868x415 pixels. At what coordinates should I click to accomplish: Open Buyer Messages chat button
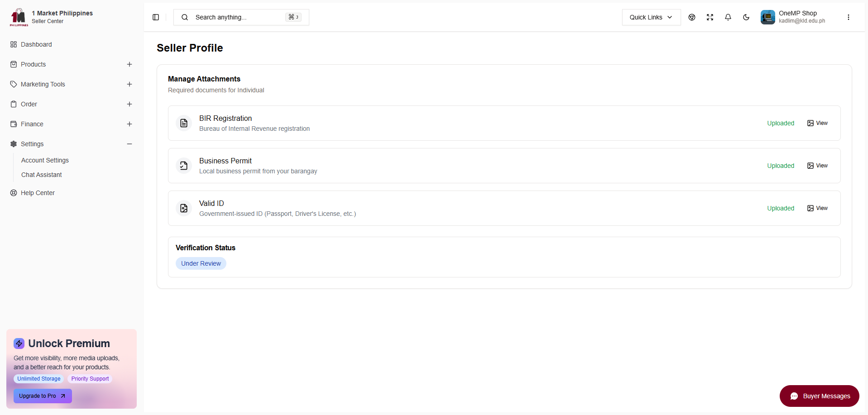(819, 396)
